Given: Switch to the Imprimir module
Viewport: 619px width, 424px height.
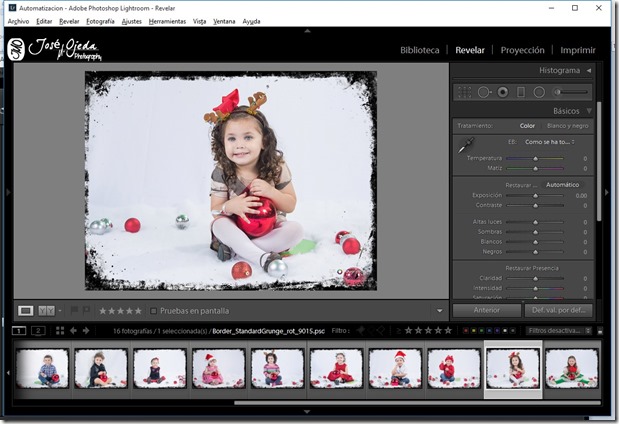Looking at the screenshot, I should click(578, 50).
